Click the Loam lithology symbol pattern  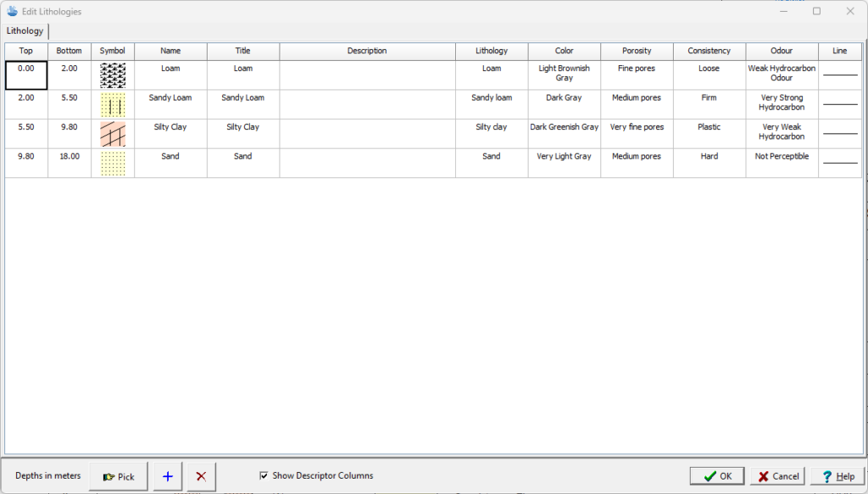coord(113,75)
